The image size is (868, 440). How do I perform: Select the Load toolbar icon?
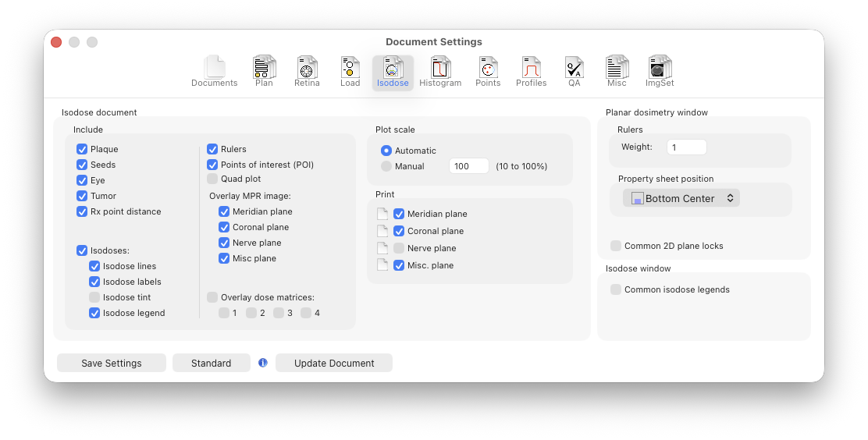click(350, 72)
